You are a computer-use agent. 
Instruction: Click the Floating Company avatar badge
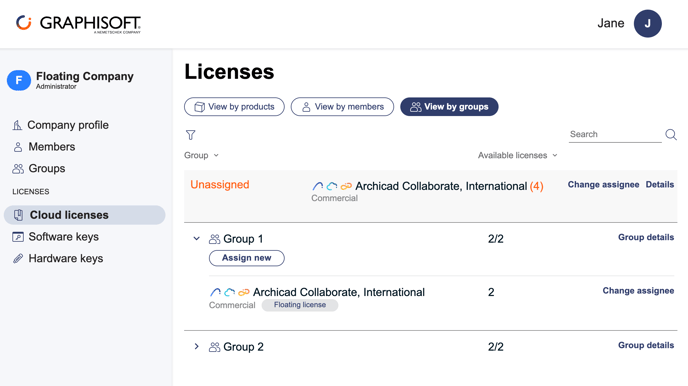pos(19,80)
